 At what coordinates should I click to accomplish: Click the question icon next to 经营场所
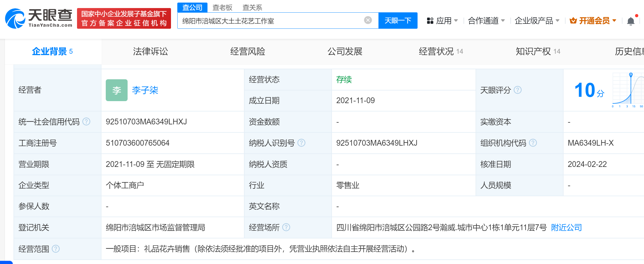[x=287, y=228]
